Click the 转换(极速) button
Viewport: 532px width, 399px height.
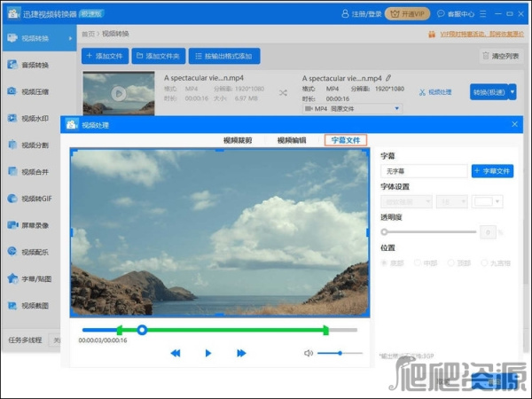click(489, 92)
